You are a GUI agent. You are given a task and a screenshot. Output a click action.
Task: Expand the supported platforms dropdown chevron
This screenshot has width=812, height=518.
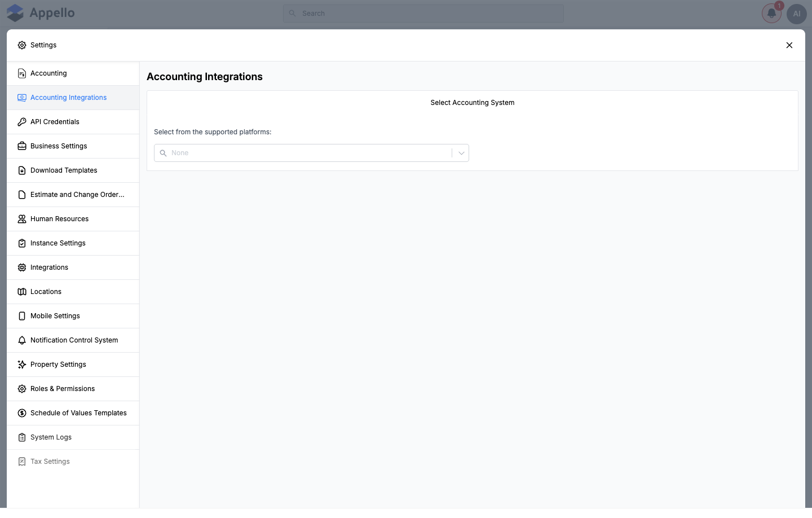coord(461,153)
